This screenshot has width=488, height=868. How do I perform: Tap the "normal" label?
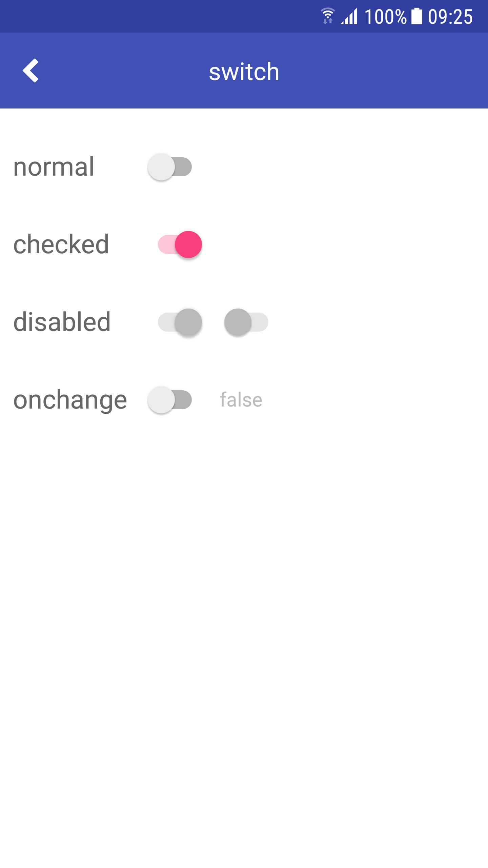[x=54, y=167]
